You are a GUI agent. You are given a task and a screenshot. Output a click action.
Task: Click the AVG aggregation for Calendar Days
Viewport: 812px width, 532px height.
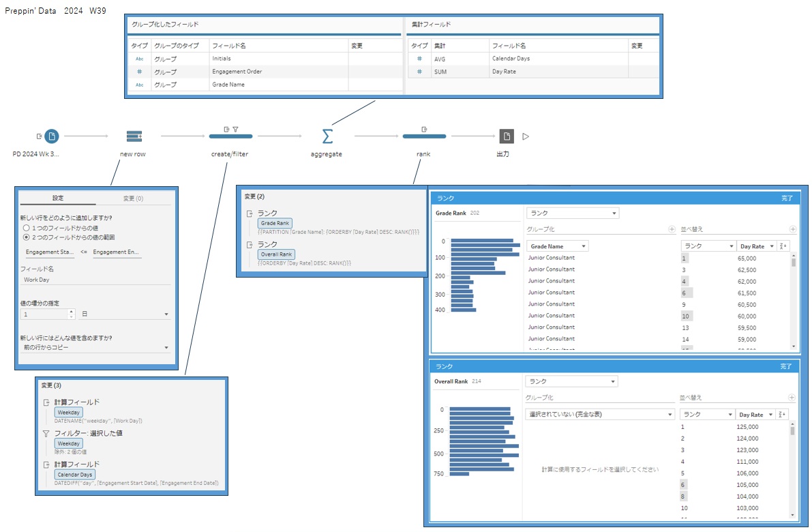pos(440,59)
